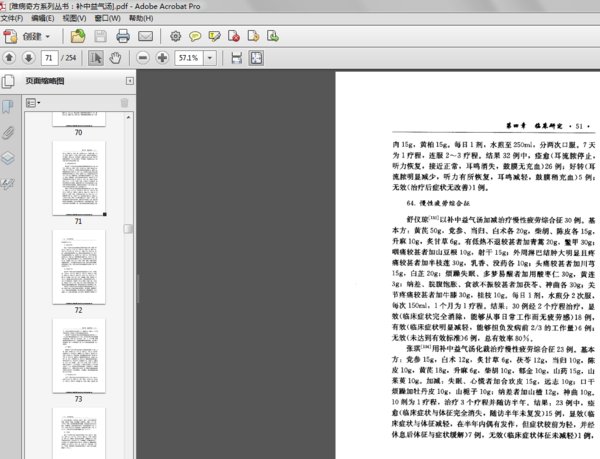Open the 视图(V) menu
The image size is (600, 459).
coord(74,18)
